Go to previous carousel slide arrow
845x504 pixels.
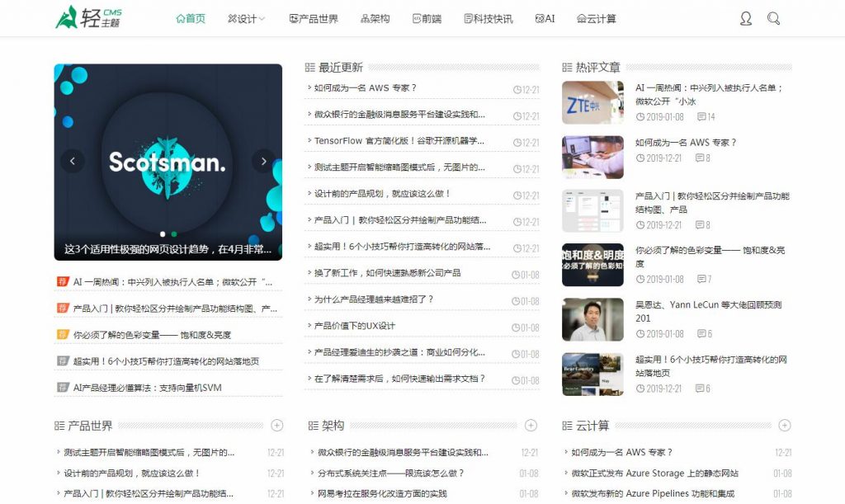[x=73, y=161]
